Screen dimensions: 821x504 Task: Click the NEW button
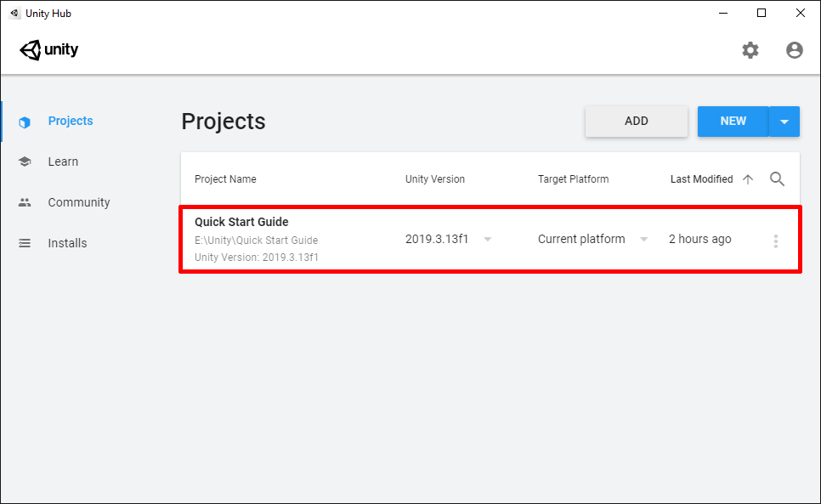click(x=733, y=122)
